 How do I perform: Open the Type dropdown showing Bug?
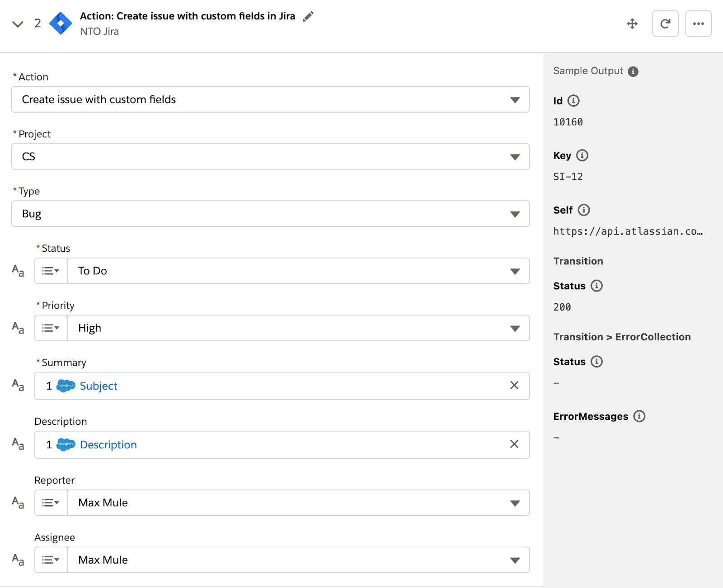pos(270,214)
